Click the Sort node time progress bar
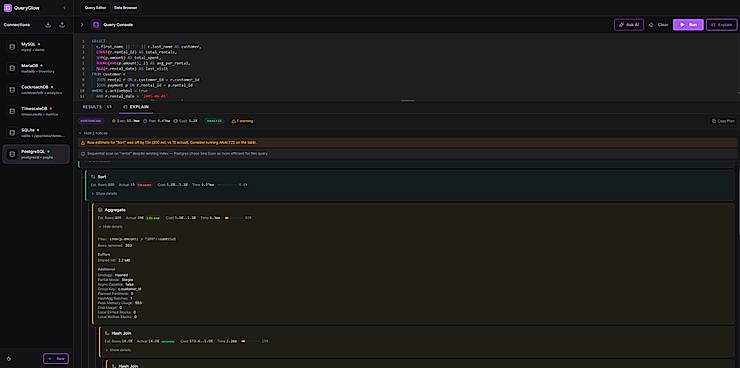The width and height of the screenshot is (740, 368). tap(227, 185)
